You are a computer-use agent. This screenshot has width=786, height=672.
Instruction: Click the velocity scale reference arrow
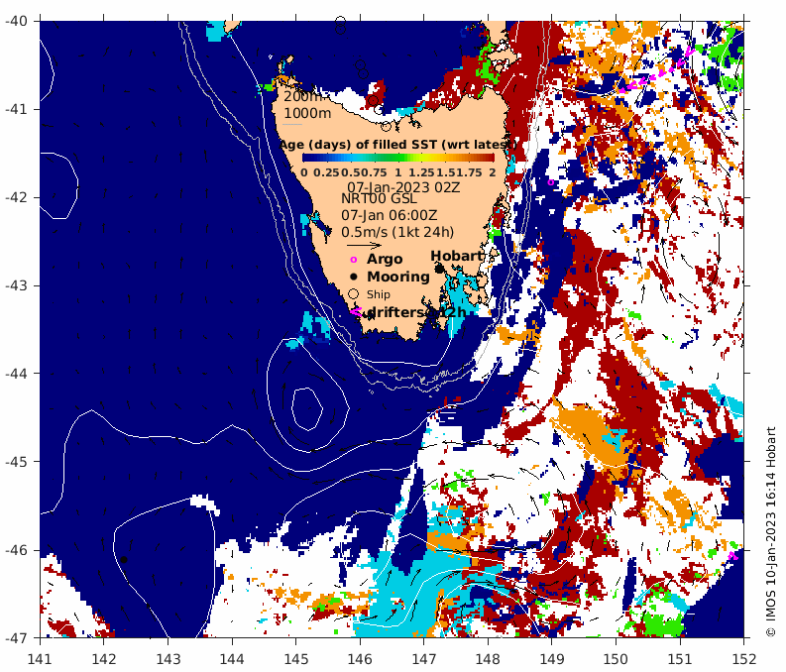click(364, 245)
